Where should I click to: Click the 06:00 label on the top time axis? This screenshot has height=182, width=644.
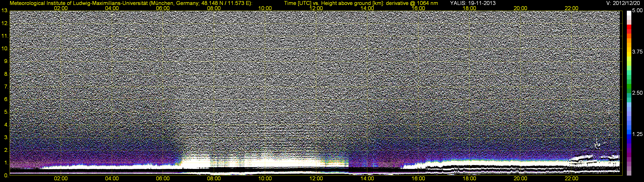(163, 8)
